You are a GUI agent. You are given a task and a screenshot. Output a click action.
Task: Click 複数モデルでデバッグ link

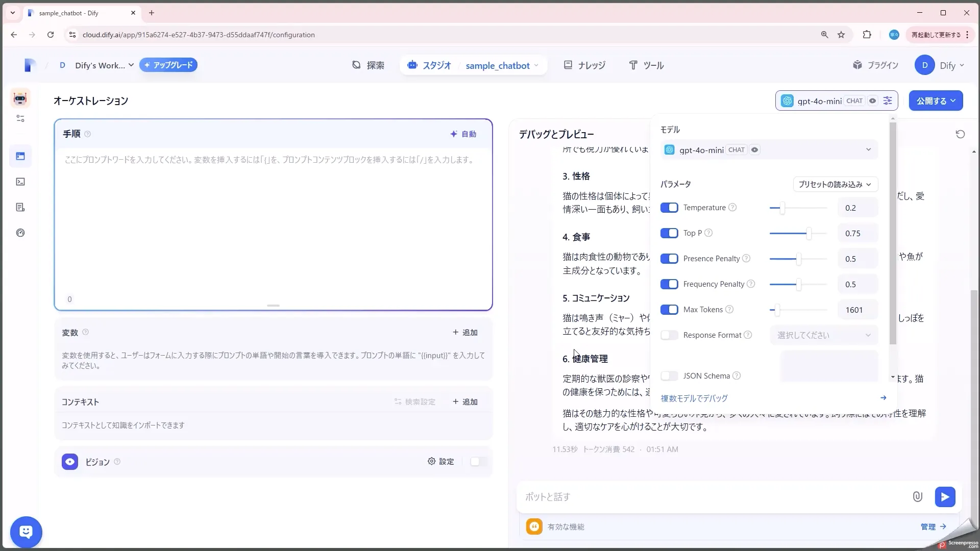[694, 398]
